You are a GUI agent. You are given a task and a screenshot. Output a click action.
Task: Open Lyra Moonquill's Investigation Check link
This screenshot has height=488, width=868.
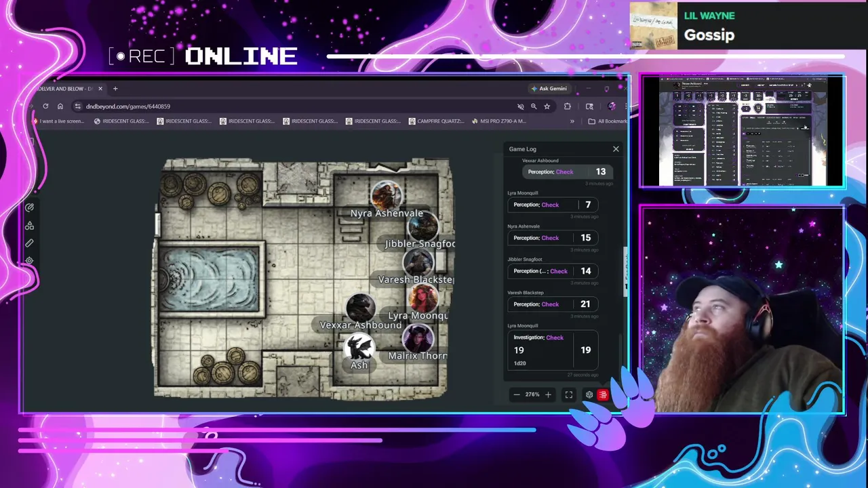[555, 338]
